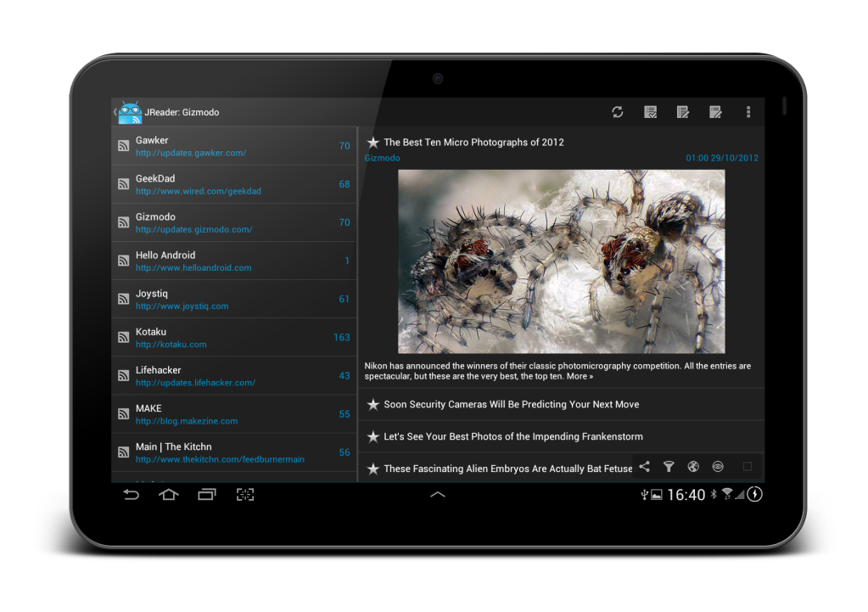This screenshot has width=868, height=612.
Task: Tap the RSS icon beside Hello Android
Action: (x=123, y=261)
